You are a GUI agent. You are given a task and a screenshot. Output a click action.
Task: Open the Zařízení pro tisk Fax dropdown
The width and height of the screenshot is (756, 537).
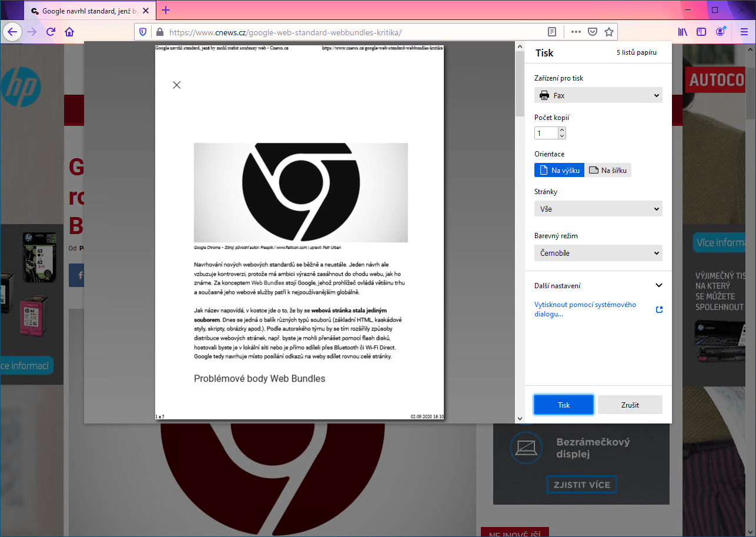[x=598, y=95]
